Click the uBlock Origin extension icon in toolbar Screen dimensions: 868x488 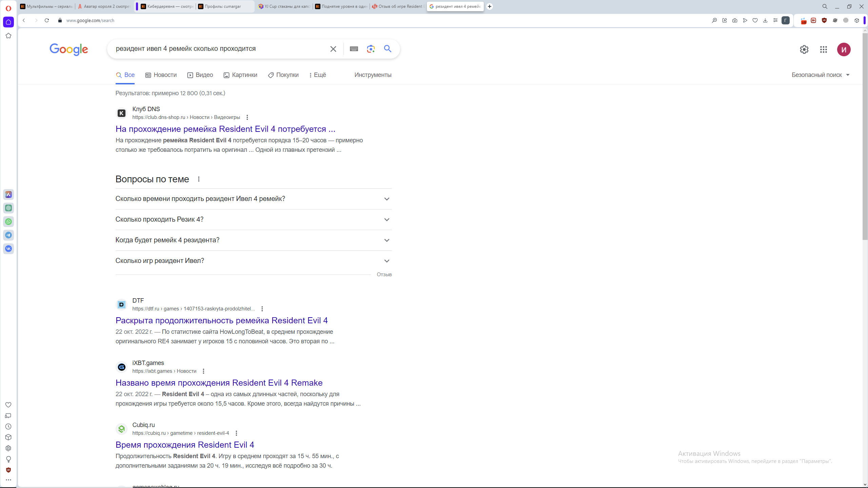(824, 20)
